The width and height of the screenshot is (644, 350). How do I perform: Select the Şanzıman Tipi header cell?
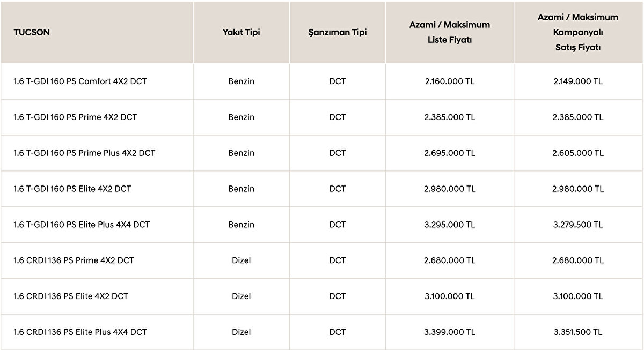(x=338, y=32)
